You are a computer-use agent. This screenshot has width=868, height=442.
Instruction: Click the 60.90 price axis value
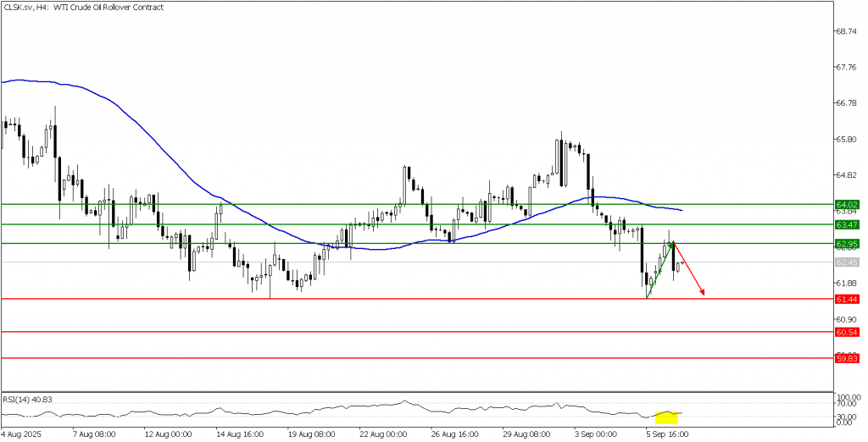click(847, 319)
